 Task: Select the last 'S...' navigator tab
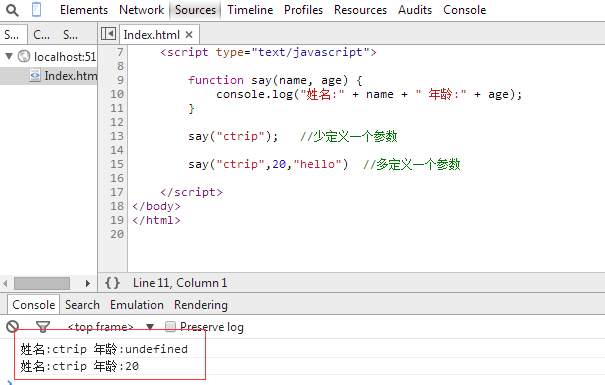[x=70, y=35]
